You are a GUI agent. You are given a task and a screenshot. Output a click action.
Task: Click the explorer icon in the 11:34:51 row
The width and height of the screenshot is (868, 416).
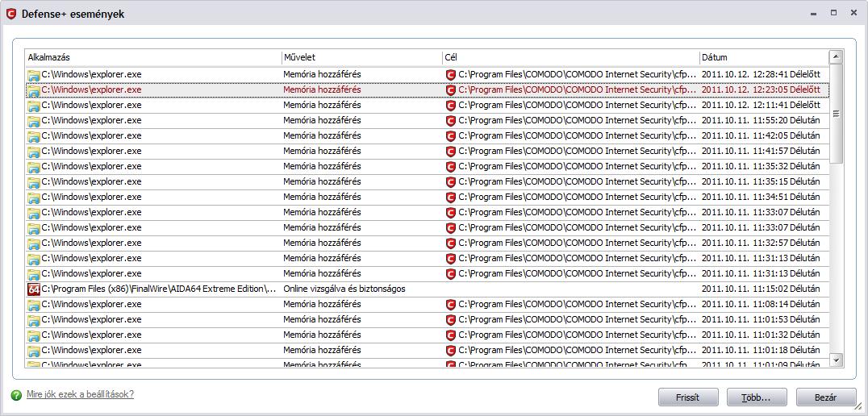(x=34, y=198)
